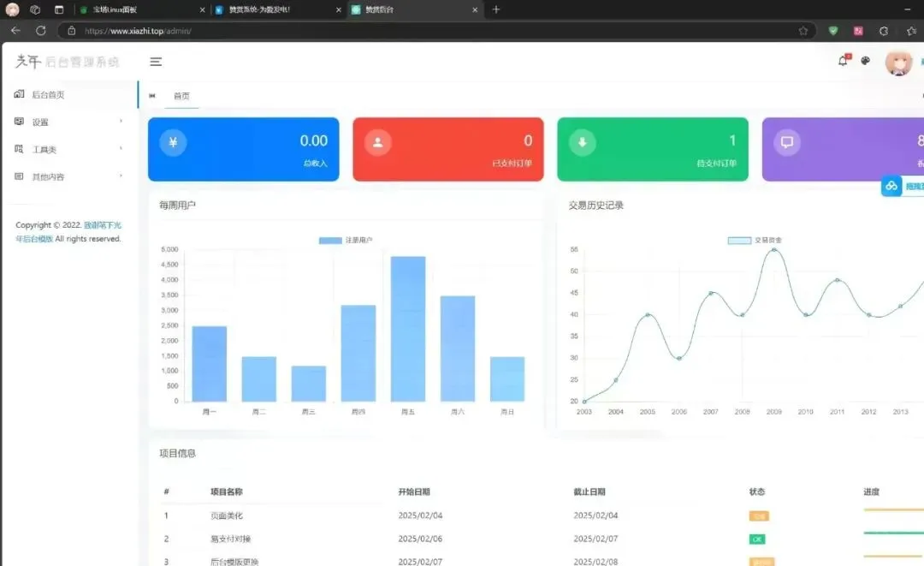
Task: Click the 交易历史记录 chart title
Action: coord(595,206)
